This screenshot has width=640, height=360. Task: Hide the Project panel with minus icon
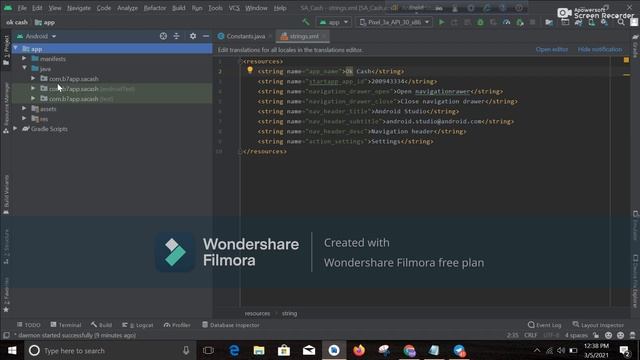(x=206, y=36)
